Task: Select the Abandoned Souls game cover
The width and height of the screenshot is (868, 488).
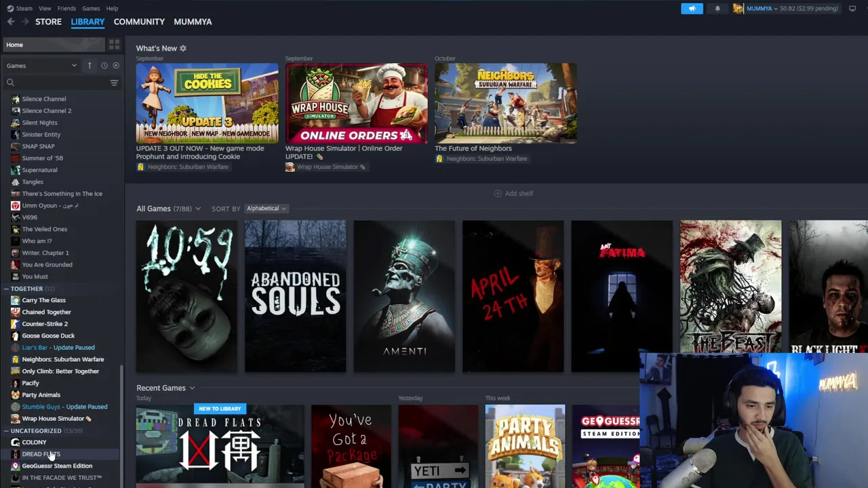Action: (x=295, y=296)
